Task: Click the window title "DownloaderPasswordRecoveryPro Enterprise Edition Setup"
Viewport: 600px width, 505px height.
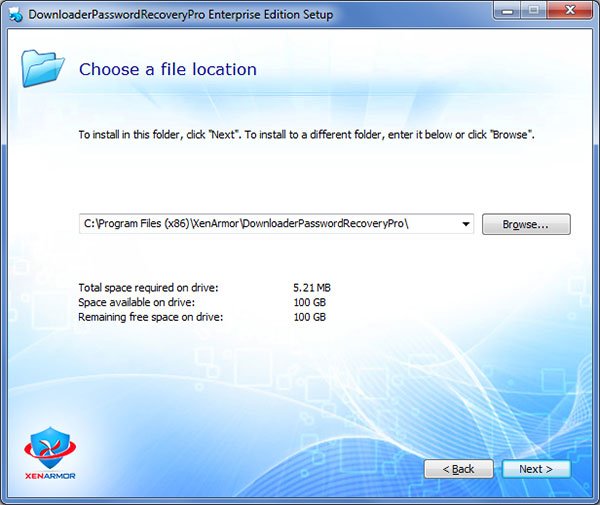Action: click(x=181, y=15)
